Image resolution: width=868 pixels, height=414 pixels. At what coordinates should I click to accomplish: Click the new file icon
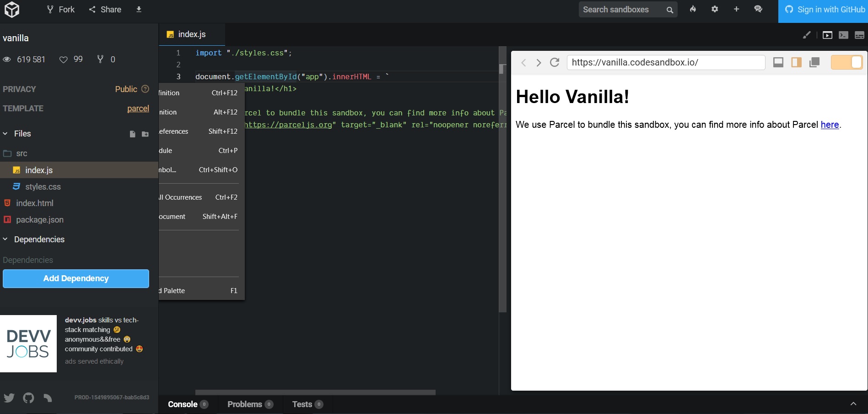pos(132,134)
